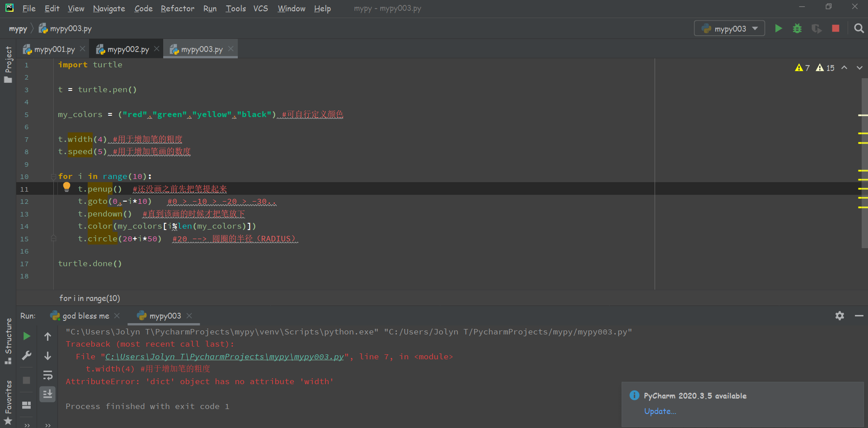Restore layout icon in Run panel

(x=27, y=405)
